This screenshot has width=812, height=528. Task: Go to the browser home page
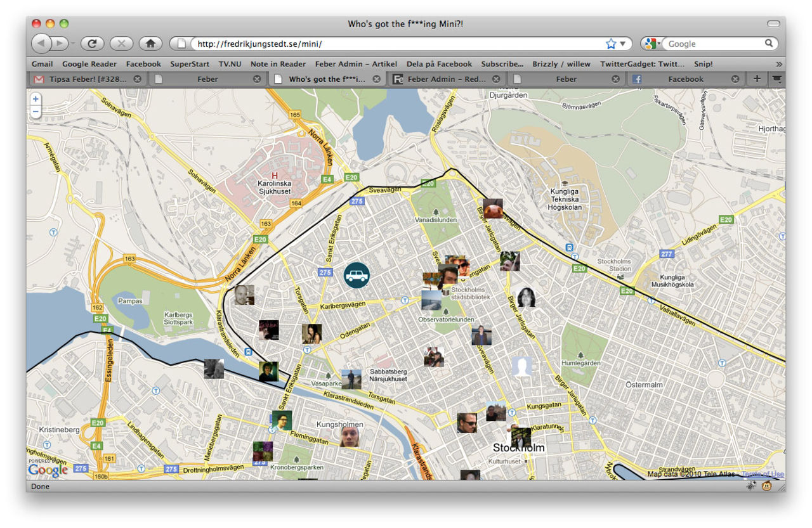tap(150, 44)
